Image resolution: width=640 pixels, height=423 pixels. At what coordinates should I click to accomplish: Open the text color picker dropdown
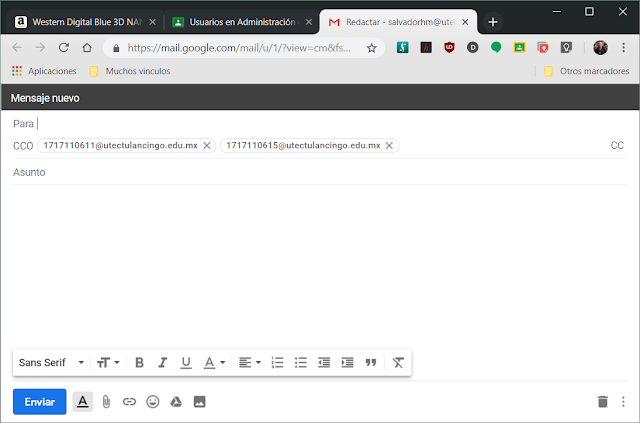pyautogui.click(x=214, y=363)
